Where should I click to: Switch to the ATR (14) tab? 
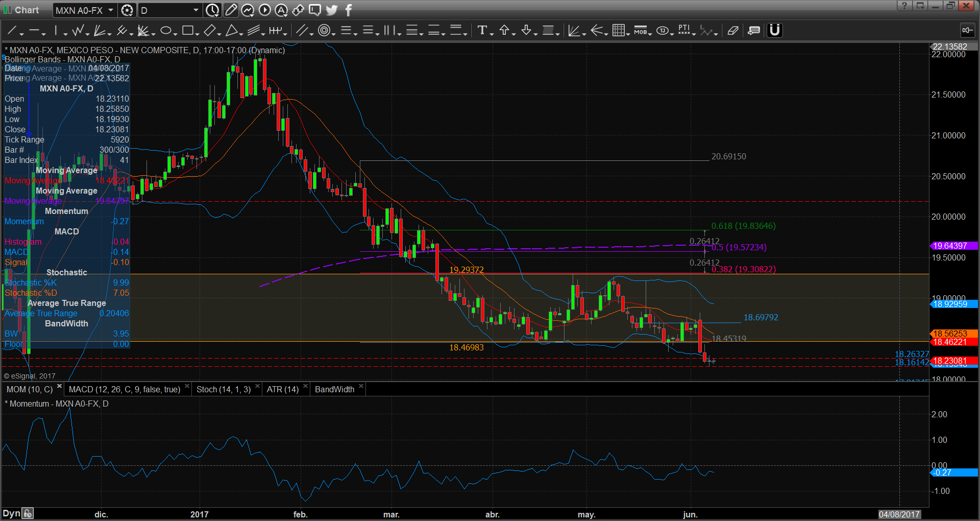(283, 390)
